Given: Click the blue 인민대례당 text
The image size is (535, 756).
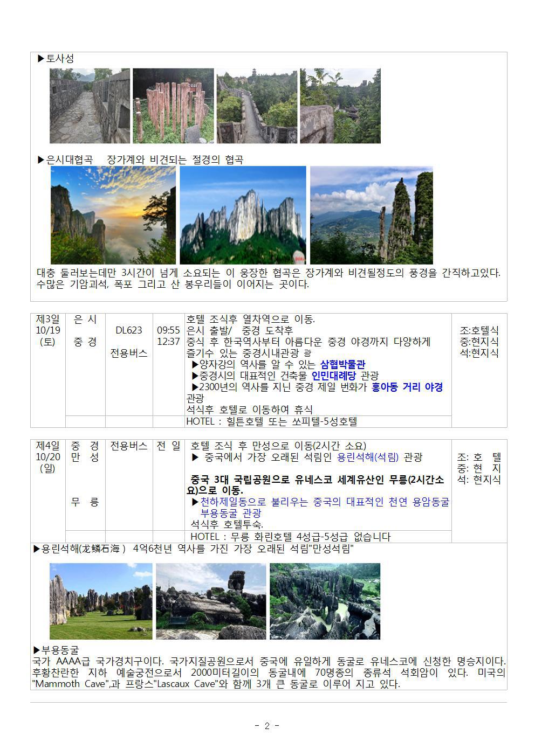Looking at the screenshot, I should pyautogui.click(x=334, y=376).
